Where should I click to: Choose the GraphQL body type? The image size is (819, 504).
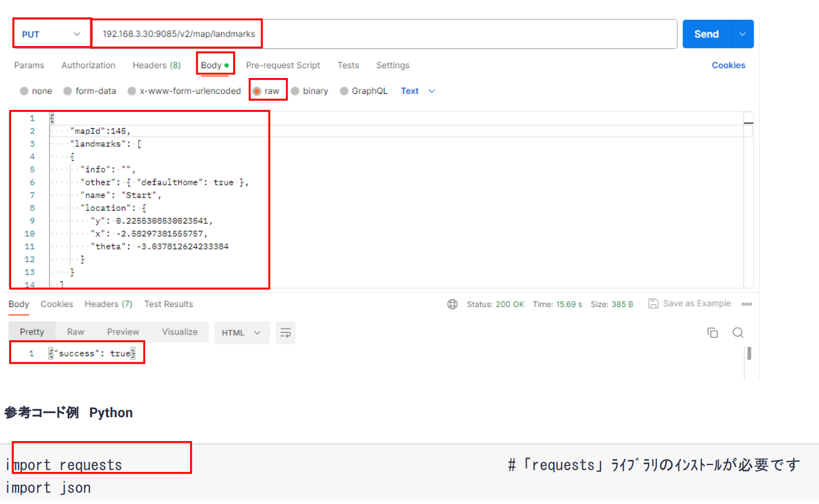click(x=345, y=91)
